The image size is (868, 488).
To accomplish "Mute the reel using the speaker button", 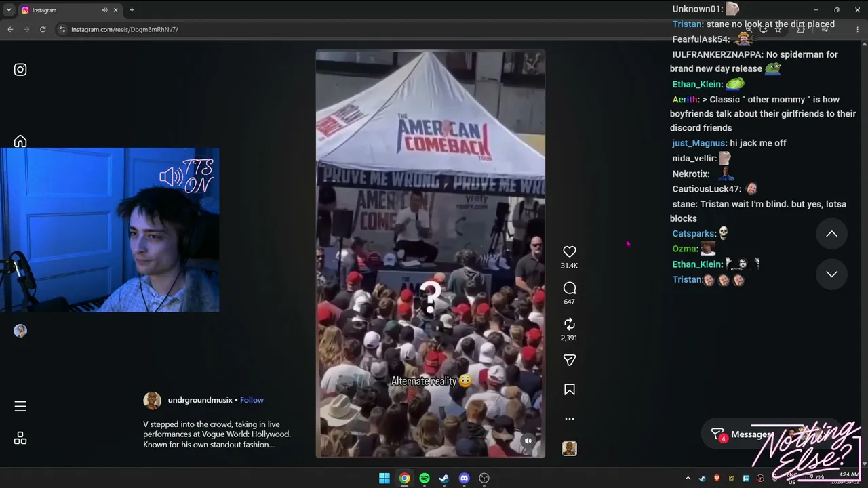I will click(x=528, y=441).
